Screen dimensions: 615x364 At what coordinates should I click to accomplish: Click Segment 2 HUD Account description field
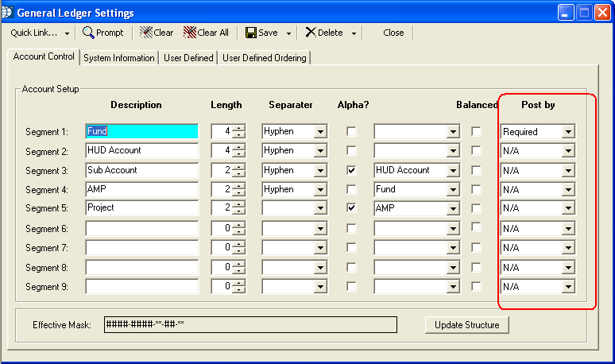tap(142, 150)
